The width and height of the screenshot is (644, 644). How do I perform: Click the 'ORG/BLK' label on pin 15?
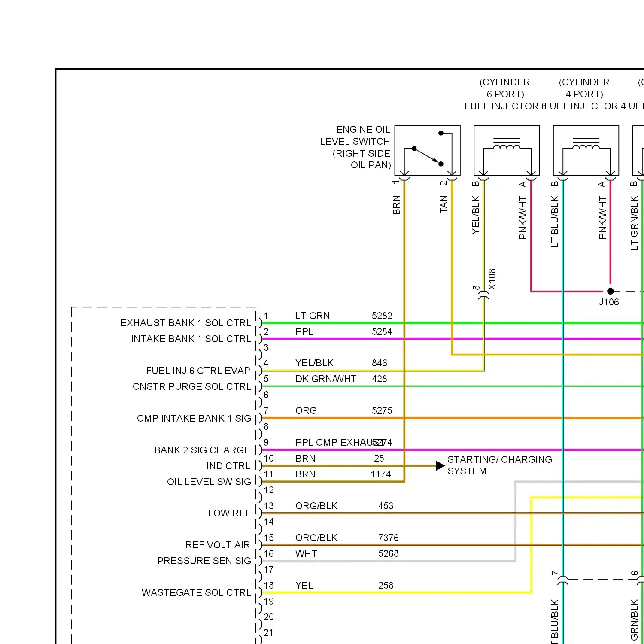316,538
